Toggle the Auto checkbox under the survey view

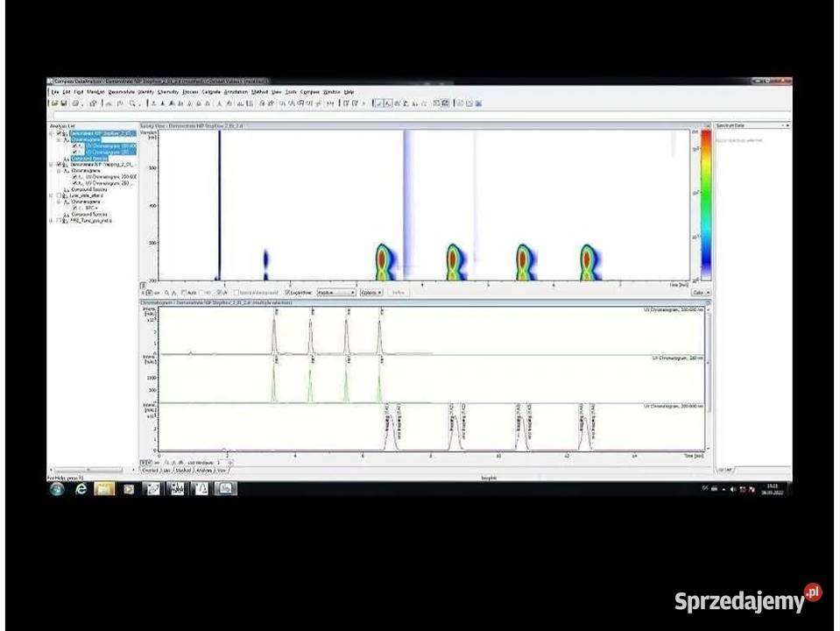point(184,293)
